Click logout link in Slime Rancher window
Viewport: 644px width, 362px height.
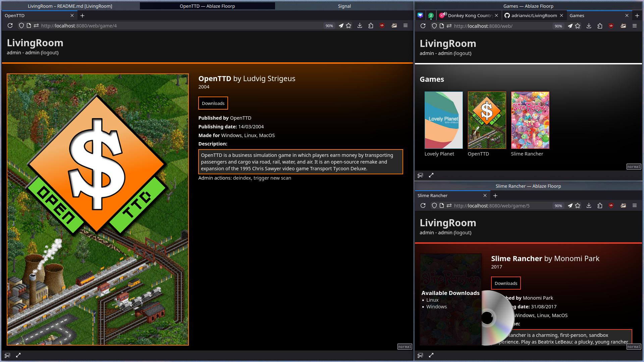click(463, 233)
